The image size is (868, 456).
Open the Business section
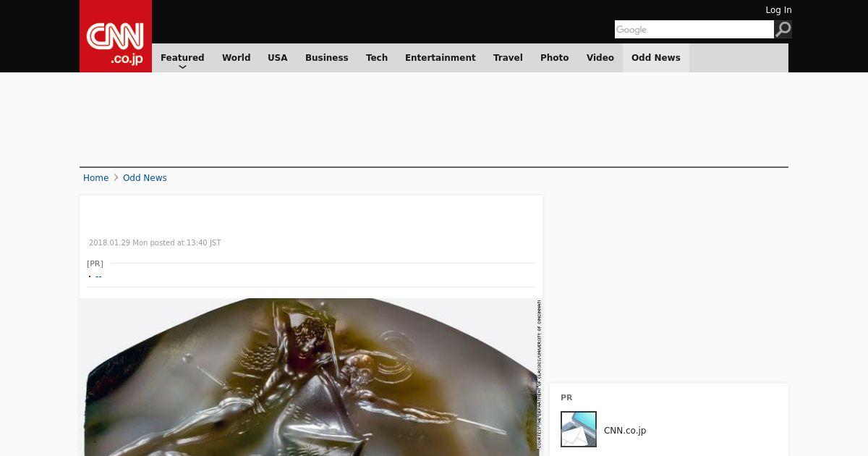pos(327,58)
